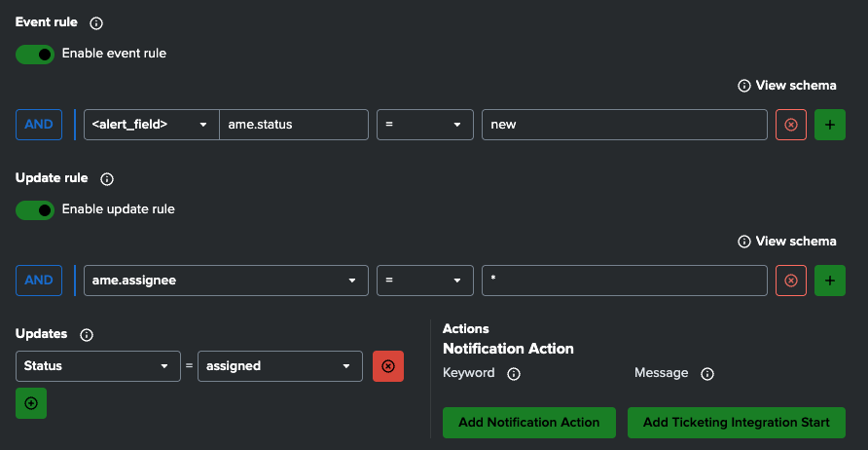868x450 pixels.
Task: Click the Add Notification Action button
Action: point(528,423)
